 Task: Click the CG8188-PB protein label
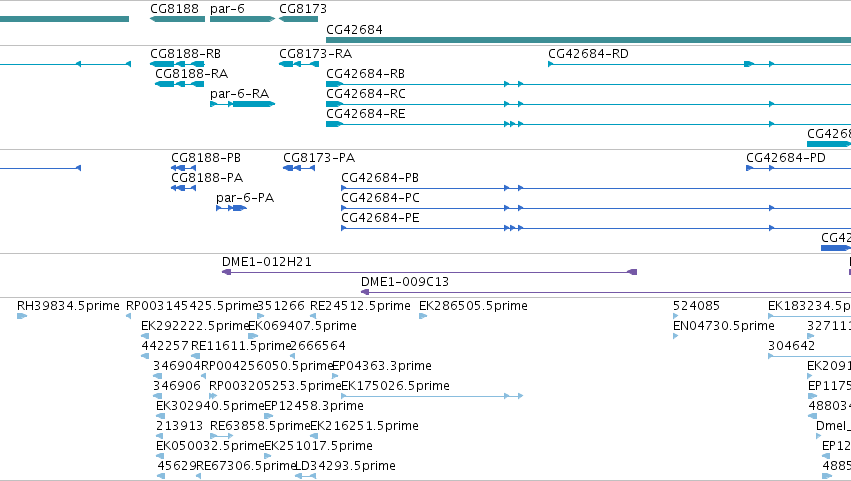point(206,158)
